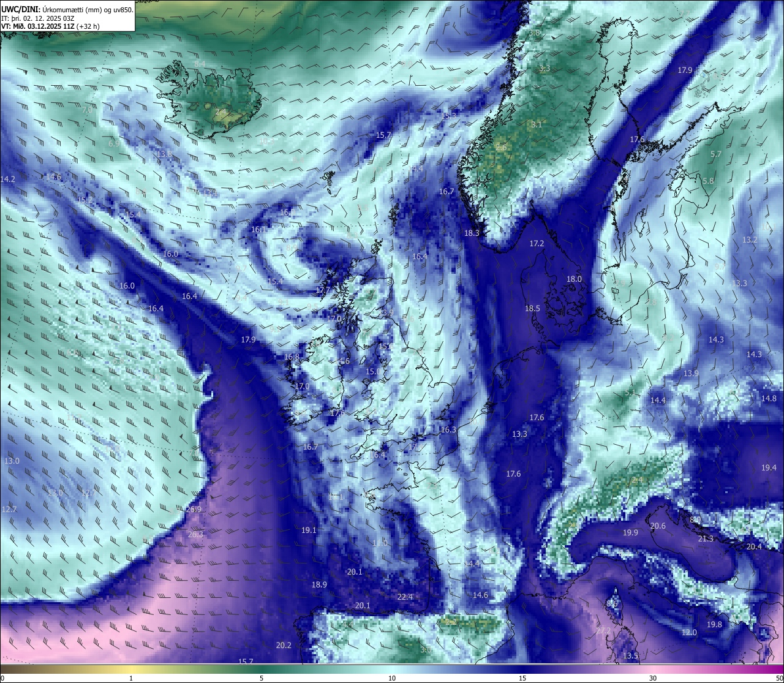Click the 14.2 value at left edge
Viewport: 784px width, 683px height.
(8, 179)
